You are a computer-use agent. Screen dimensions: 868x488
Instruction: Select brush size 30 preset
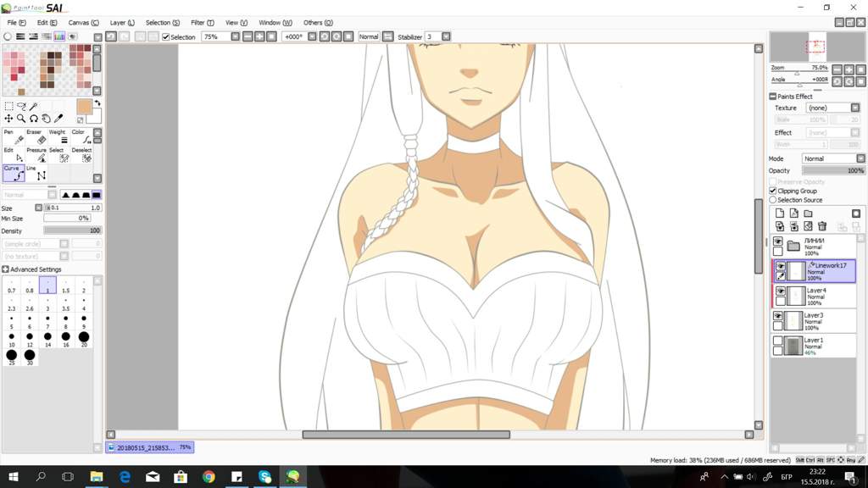pos(30,358)
